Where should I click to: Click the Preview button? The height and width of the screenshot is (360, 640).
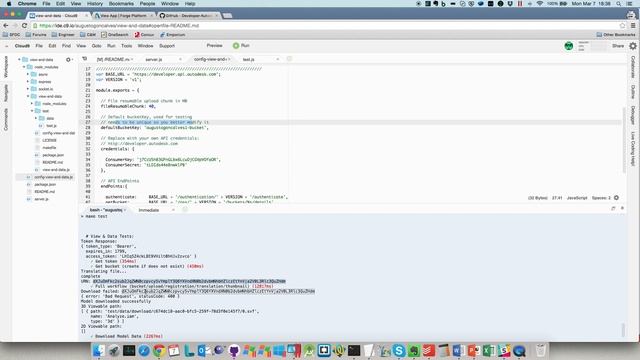tap(214, 46)
